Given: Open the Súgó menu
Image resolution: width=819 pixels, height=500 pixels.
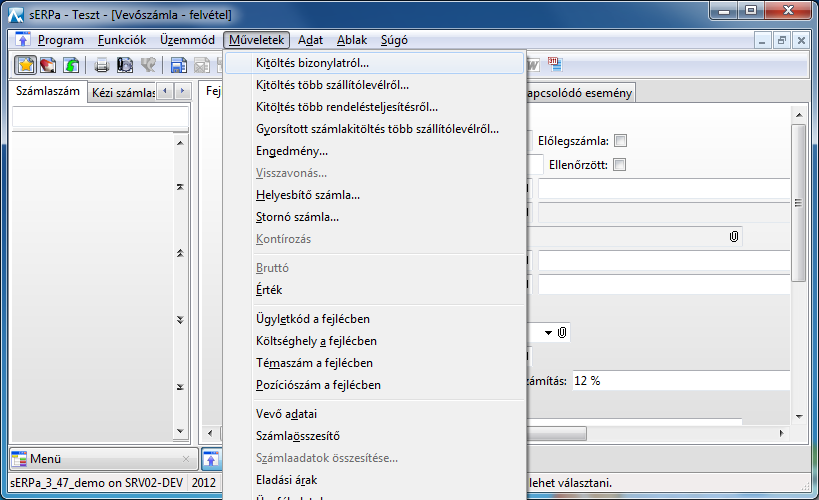Looking at the screenshot, I should pos(394,40).
